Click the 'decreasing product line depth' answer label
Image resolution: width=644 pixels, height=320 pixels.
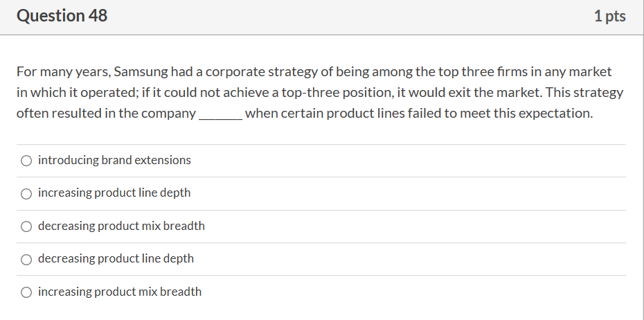pos(116,258)
